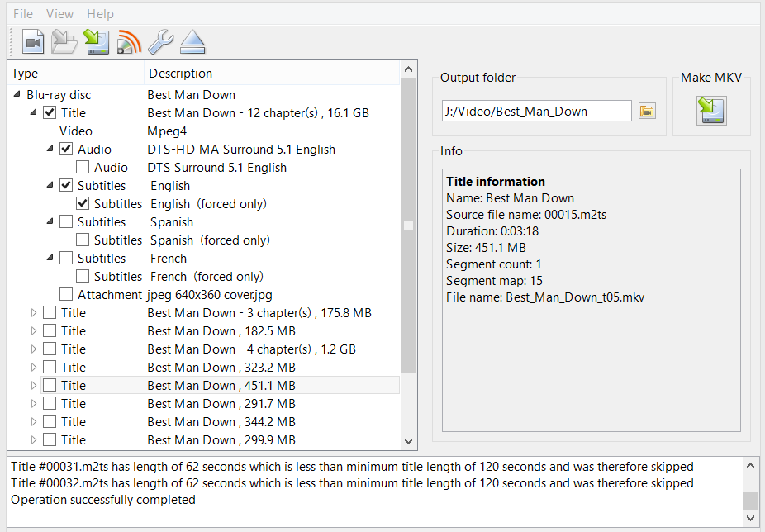The height and width of the screenshot is (532, 765).
Task: Click the Eject disc toolbar icon
Action: coord(192,41)
